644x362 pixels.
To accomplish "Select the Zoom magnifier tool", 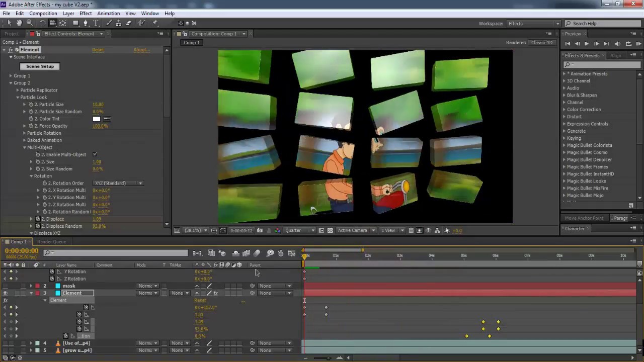I will point(30,23).
